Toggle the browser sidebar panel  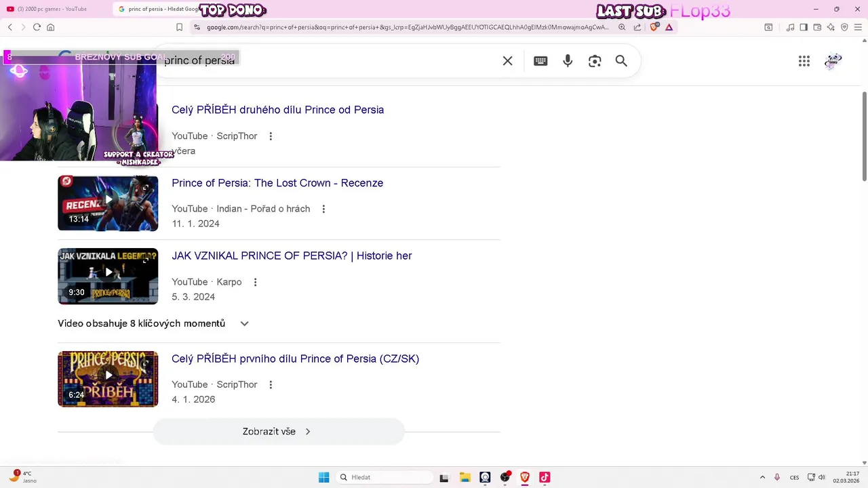(x=804, y=27)
